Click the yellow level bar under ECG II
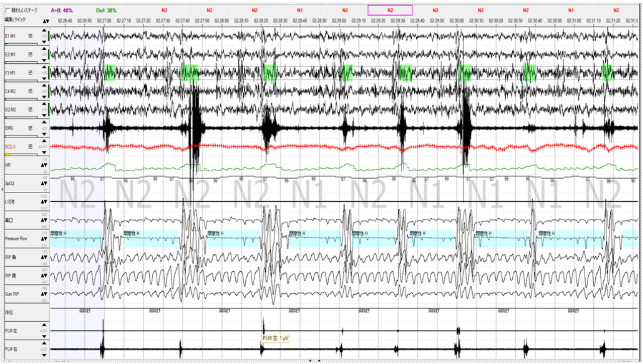 (21, 155)
